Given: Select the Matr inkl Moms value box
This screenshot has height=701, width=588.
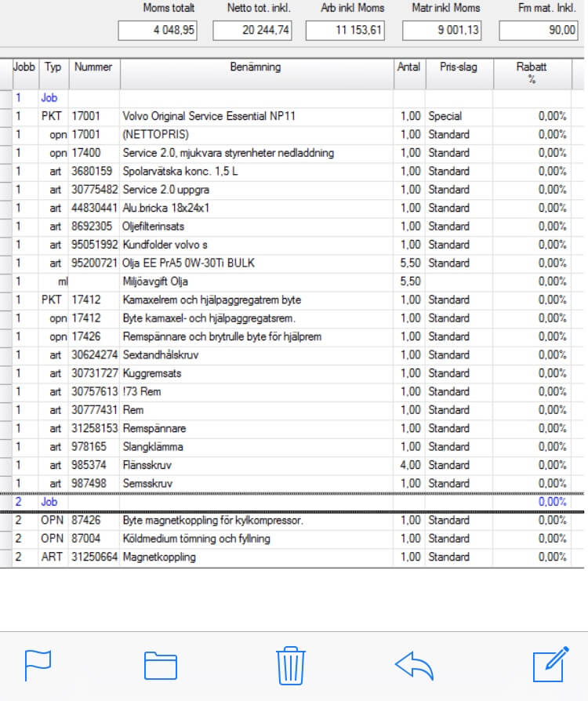Looking at the screenshot, I should pyautogui.click(x=442, y=31).
